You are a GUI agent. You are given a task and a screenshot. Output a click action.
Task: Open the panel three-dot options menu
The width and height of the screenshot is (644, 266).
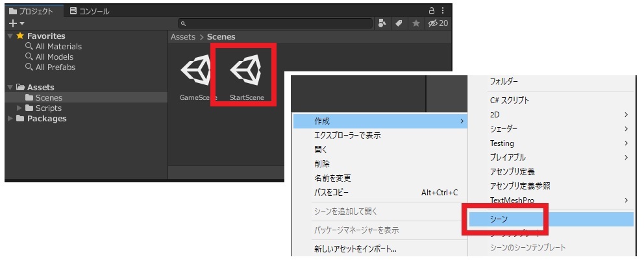point(443,10)
